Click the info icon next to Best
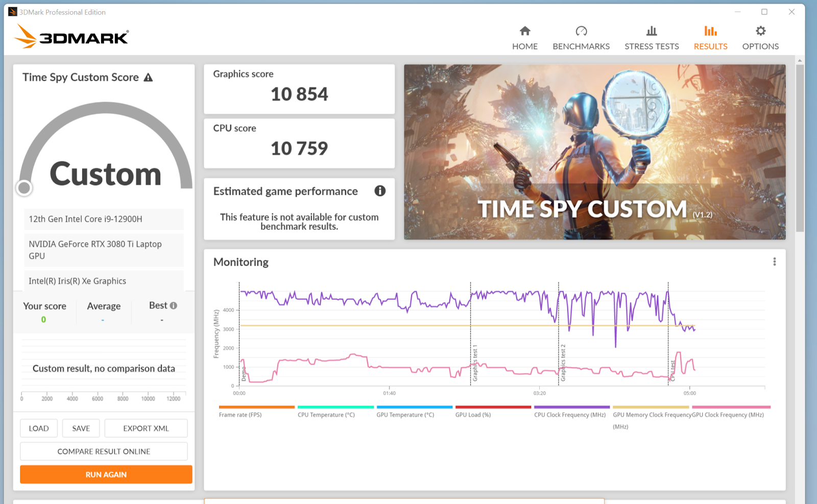Screen dimensions: 817x504 pos(174,306)
